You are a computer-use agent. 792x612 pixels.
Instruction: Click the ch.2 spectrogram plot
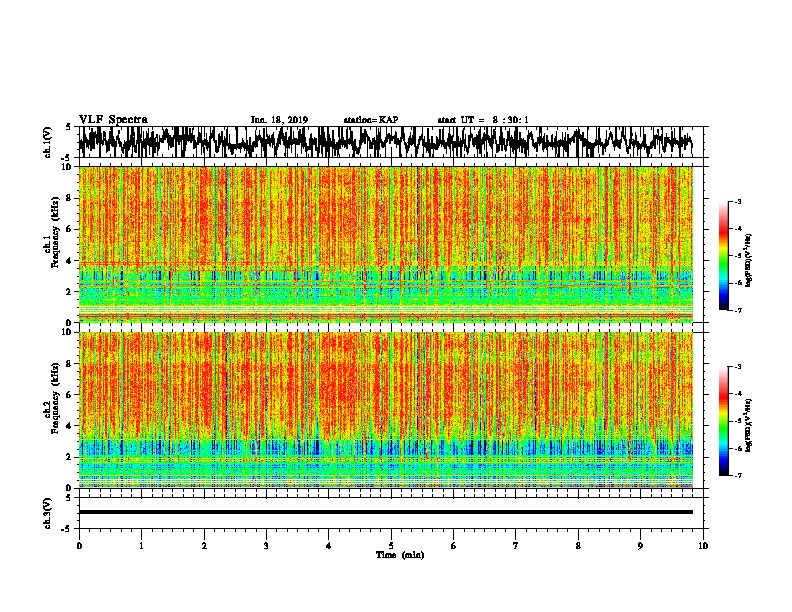[x=386, y=410]
